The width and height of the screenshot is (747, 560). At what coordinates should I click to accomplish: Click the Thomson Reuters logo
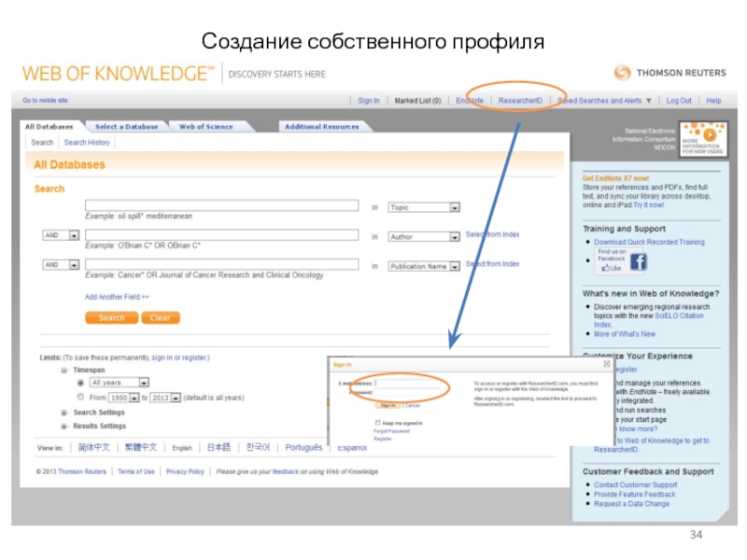click(x=669, y=73)
